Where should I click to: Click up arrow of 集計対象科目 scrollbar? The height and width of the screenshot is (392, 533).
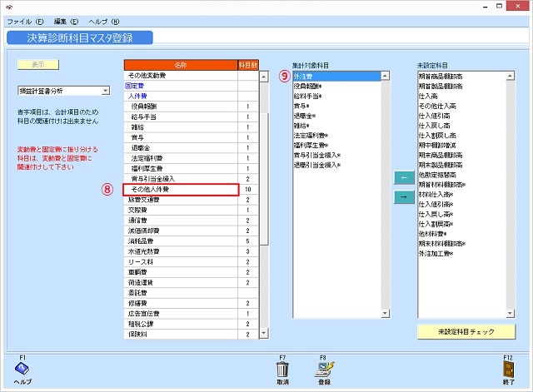coord(385,76)
